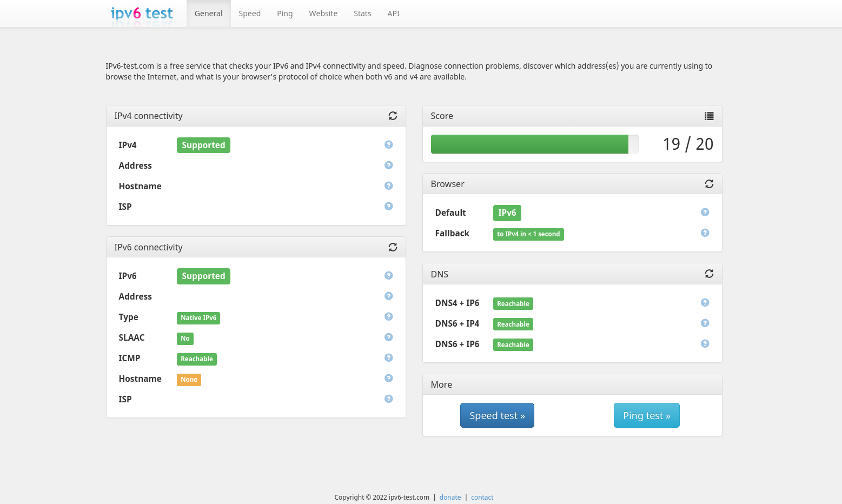This screenshot has height=504, width=842.
Task: Click the Browser panel refresh icon
Action: pos(709,184)
